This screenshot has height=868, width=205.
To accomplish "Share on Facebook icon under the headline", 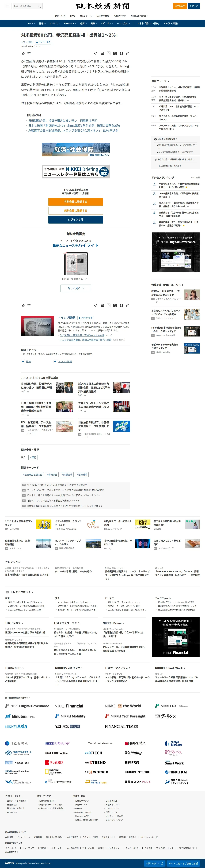I will coord(121,53).
